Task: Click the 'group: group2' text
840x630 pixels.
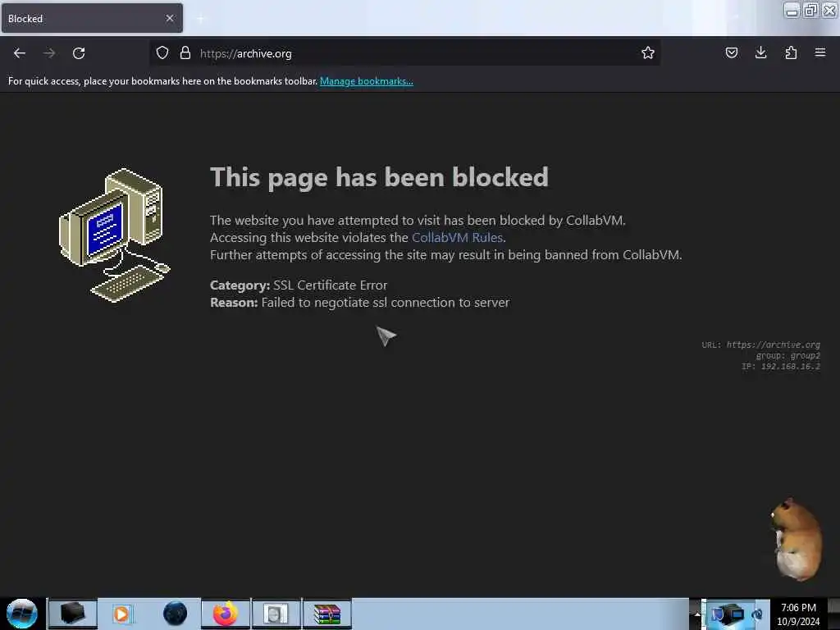Action: click(787, 356)
